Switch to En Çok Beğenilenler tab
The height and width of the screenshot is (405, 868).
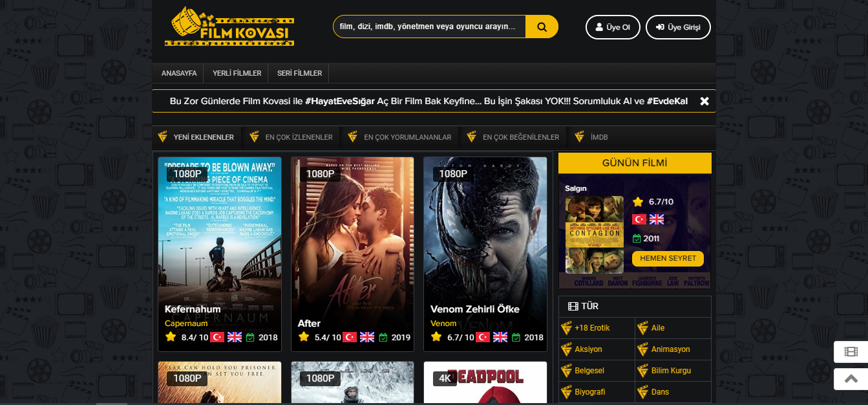click(x=514, y=137)
